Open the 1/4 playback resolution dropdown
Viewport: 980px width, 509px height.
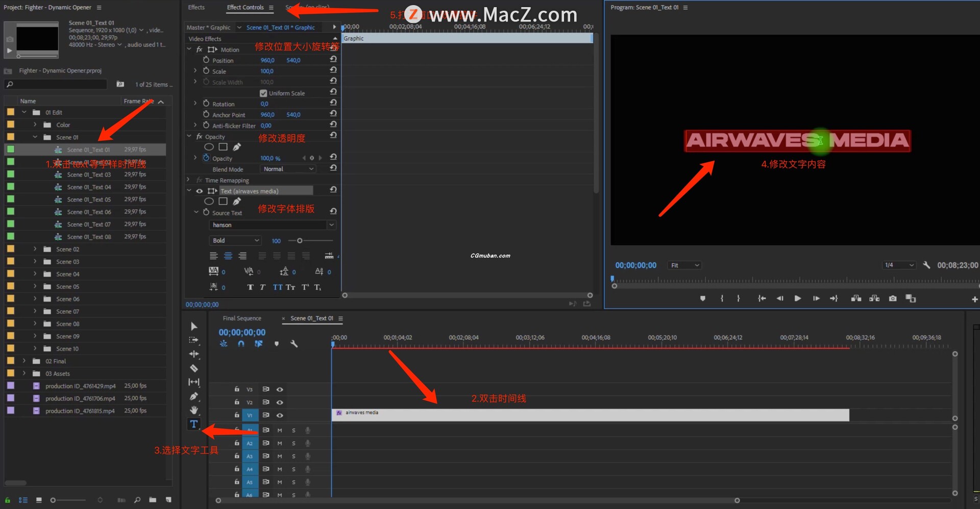899,265
